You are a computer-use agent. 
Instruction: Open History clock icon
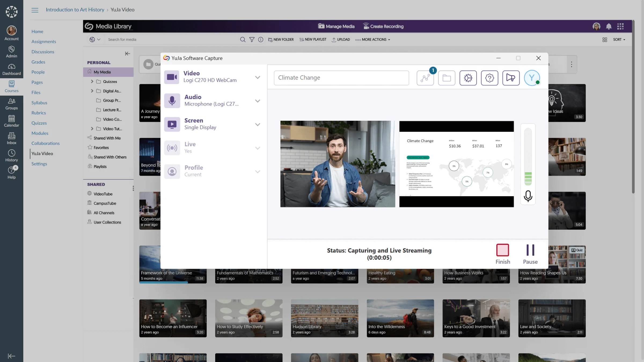point(12,153)
